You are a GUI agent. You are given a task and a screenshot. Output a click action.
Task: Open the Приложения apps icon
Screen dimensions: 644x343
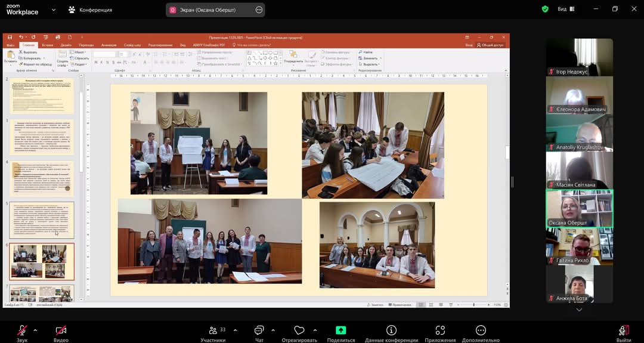pos(440,330)
